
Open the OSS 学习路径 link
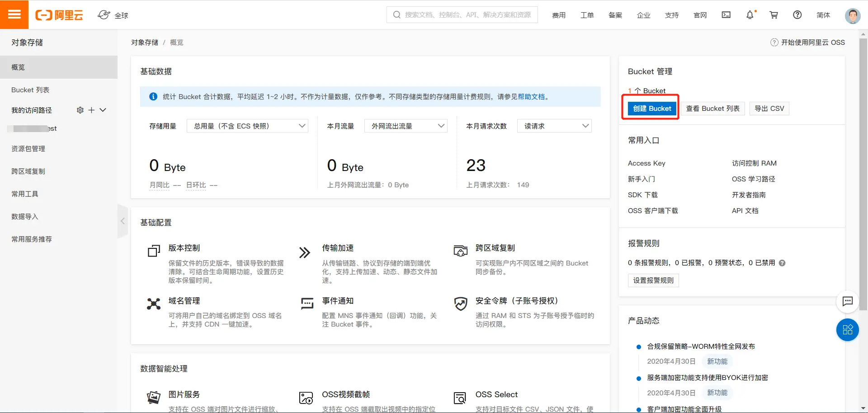coord(754,179)
